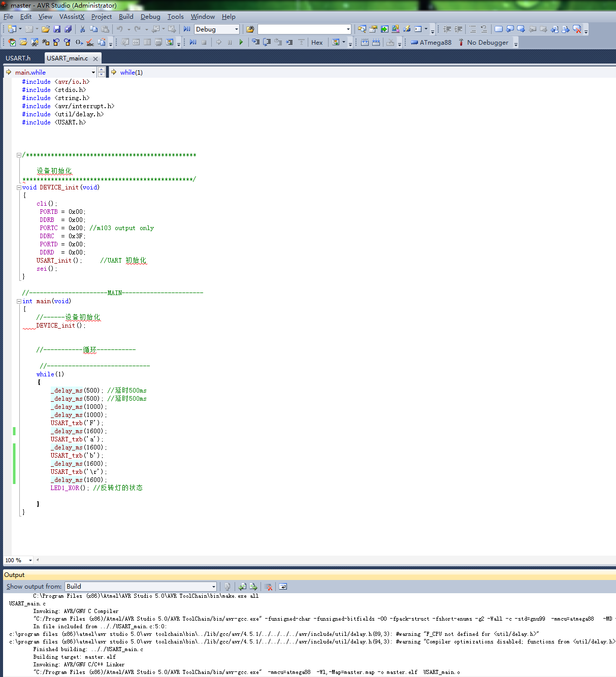Collapse the DEVICE_init function outline
This screenshot has height=677, width=616.
pos(19,187)
